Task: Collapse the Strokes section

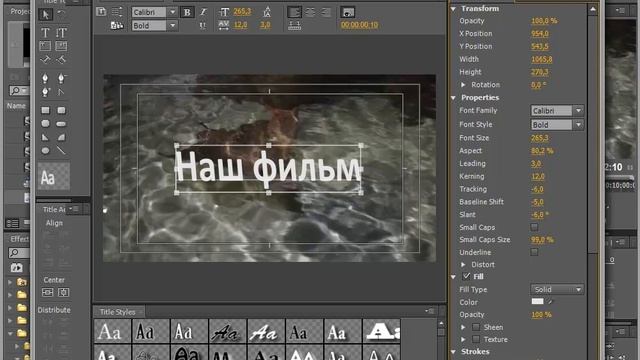Action: [453, 352]
